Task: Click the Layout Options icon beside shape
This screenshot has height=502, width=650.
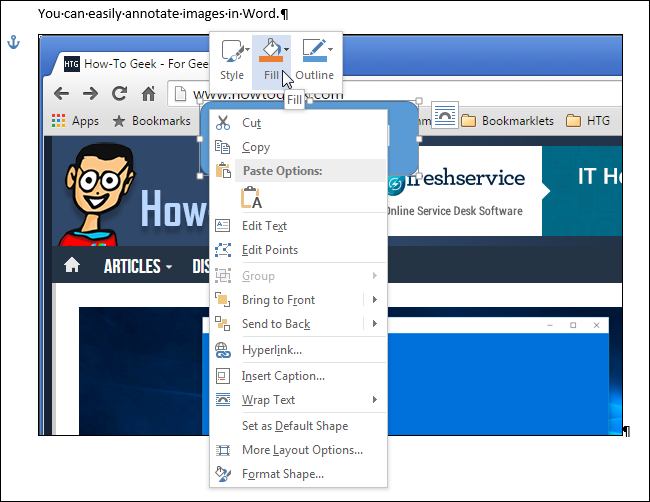Action: [445, 115]
